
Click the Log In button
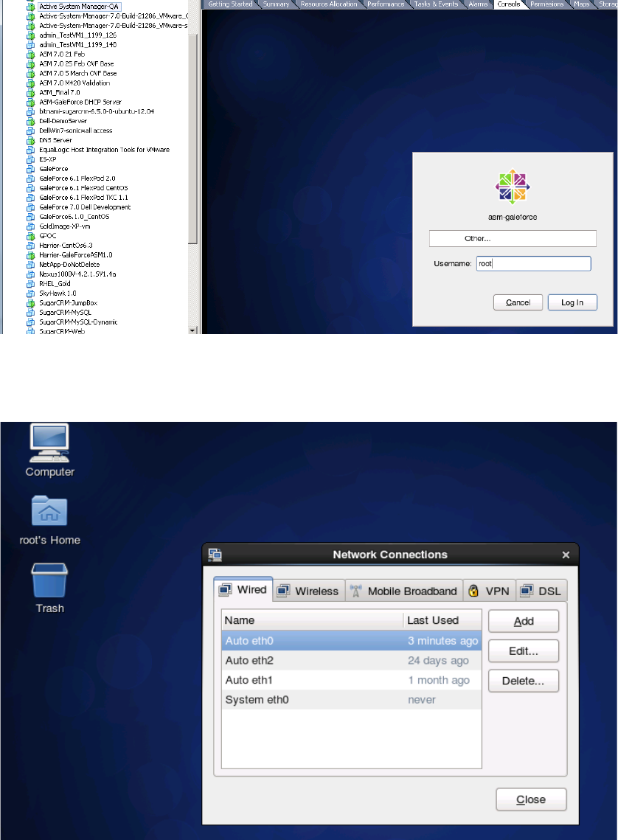pyautogui.click(x=572, y=302)
